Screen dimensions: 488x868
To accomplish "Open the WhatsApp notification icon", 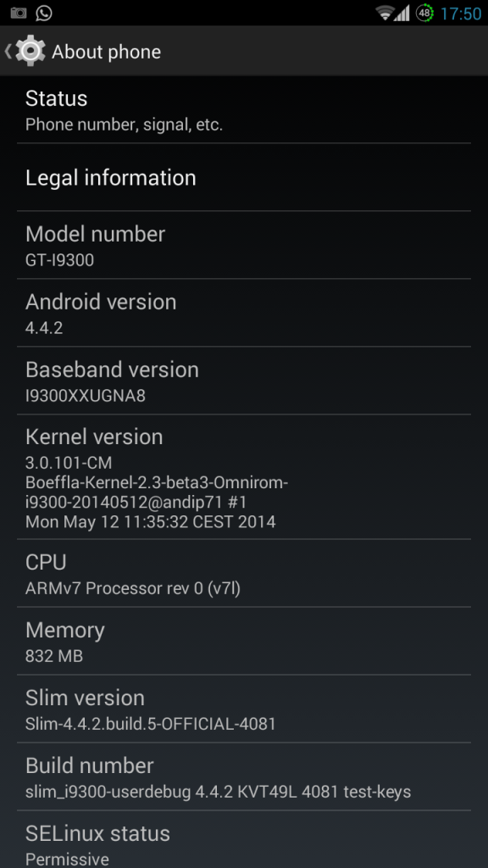I will pos(44,13).
